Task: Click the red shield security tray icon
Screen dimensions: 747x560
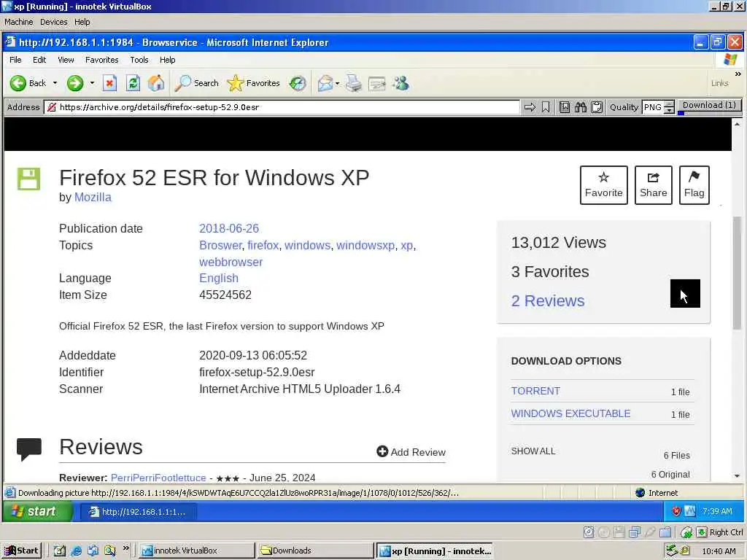Action: click(x=676, y=511)
